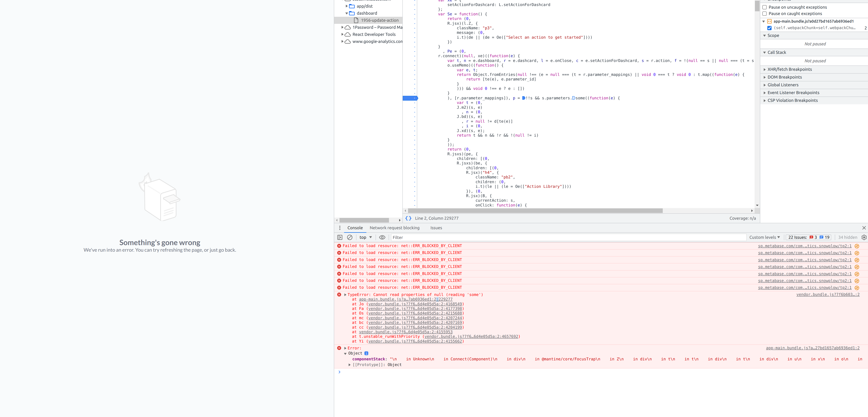Pretty-print the source with the {} icon
Viewport: 868px width, 417px height.
click(408, 218)
